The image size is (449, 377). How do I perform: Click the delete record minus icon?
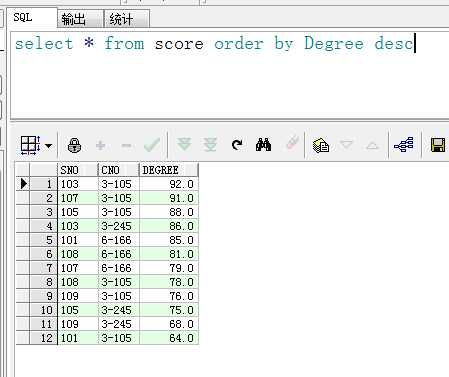(126, 146)
